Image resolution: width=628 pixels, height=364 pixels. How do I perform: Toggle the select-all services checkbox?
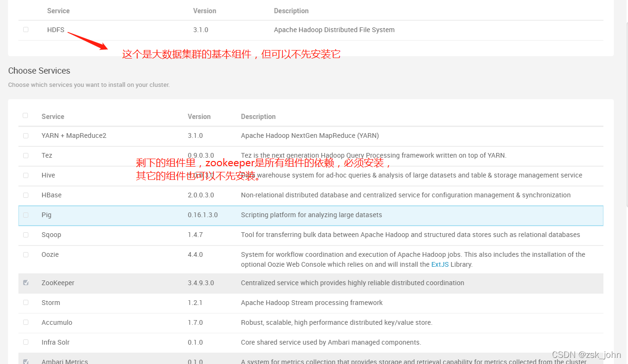pyautogui.click(x=26, y=115)
